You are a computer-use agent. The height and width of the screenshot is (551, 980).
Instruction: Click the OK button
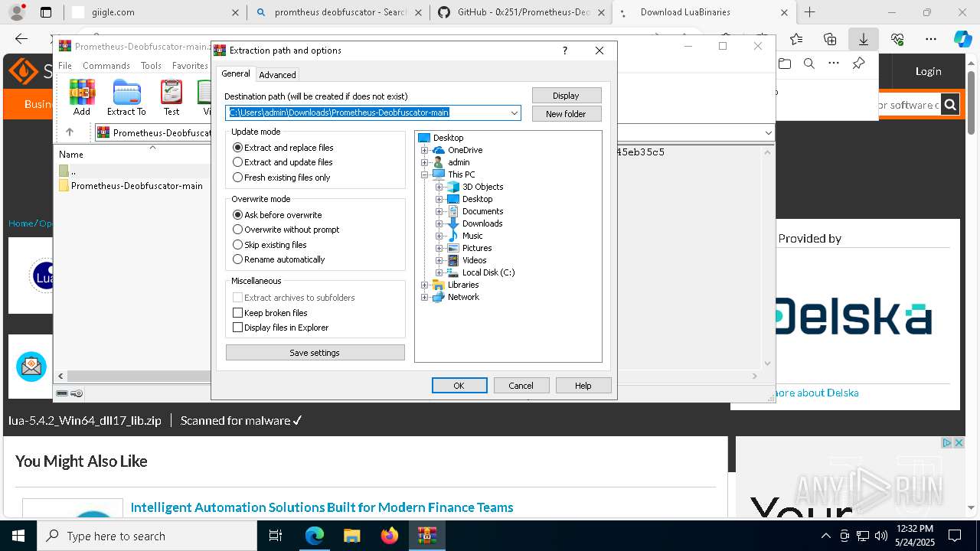[x=459, y=386]
